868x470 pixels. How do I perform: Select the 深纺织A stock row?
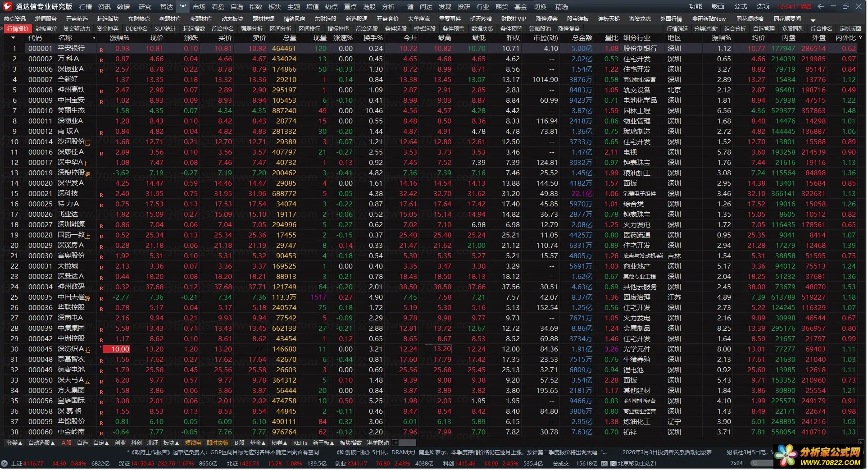(71, 349)
